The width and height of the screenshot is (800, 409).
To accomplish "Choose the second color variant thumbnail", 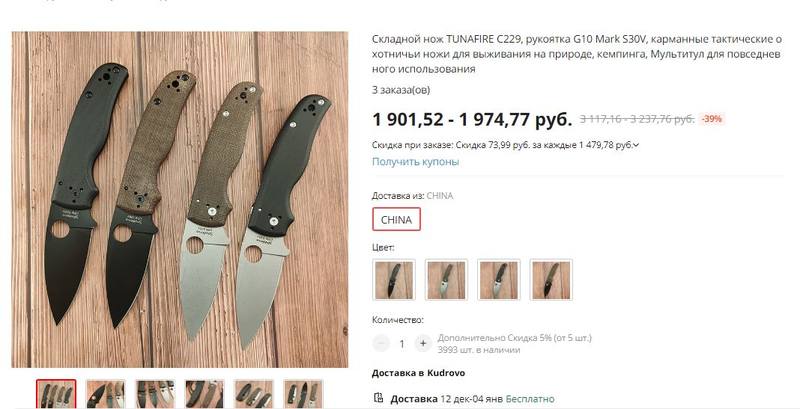I will tap(446, 279).
